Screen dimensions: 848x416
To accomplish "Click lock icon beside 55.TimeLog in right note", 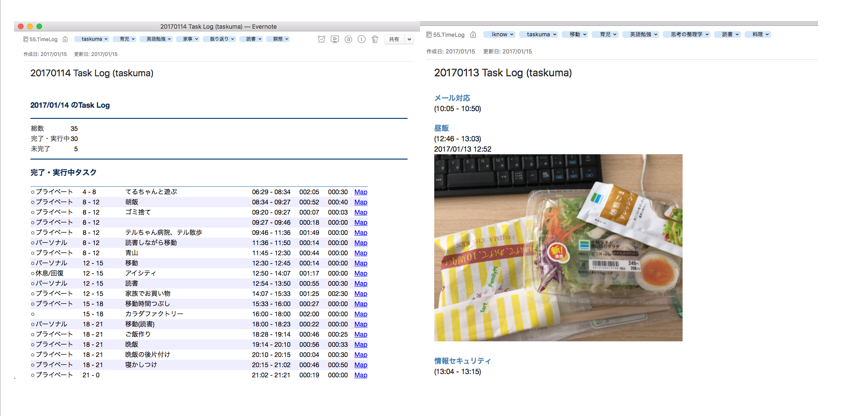I will click(473, 35).
